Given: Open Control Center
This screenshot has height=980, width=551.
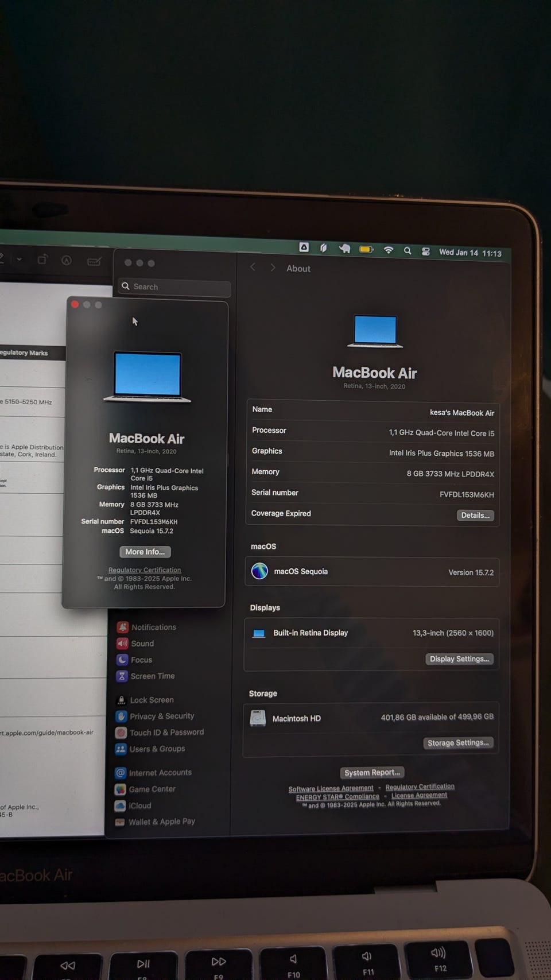Looking at the screenshot, I should click(x=426, y=251).
